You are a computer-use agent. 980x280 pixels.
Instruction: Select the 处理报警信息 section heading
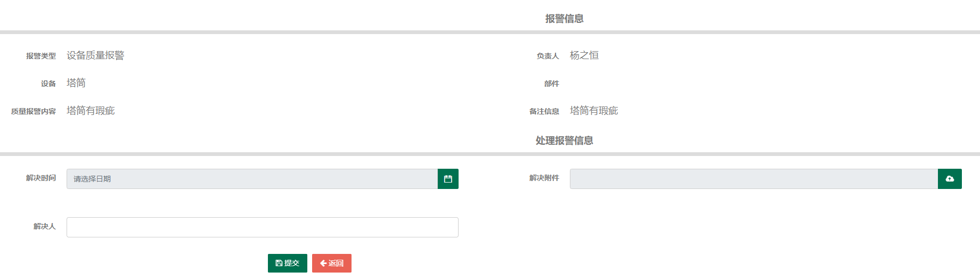(x=565, y=141)
